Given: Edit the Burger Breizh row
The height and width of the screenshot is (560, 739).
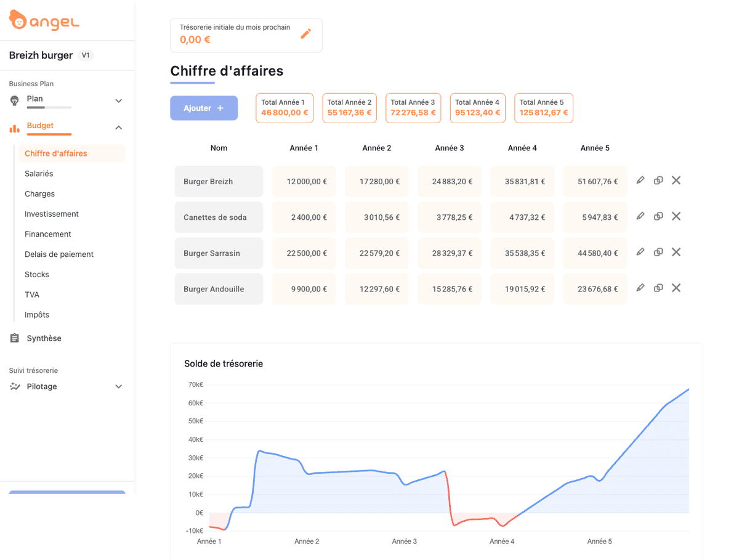Looking at the screenshot, I should 640,181.
